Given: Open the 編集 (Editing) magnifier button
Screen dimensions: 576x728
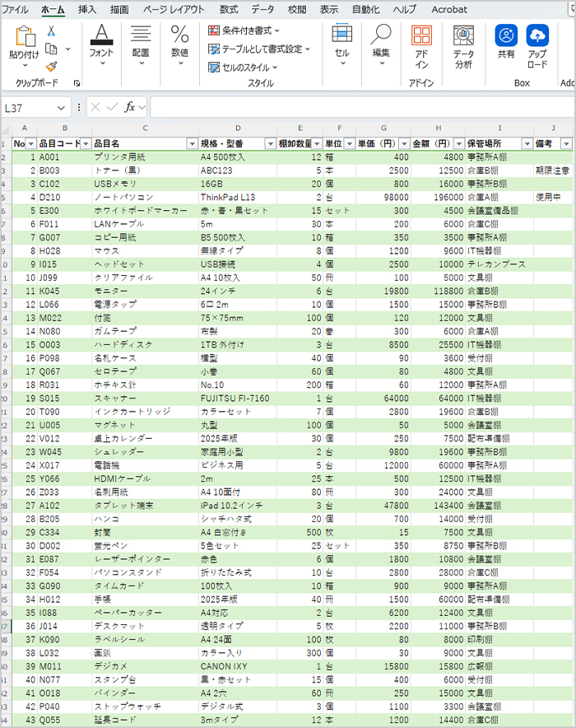Looking at the screenshot, I should (381, 45).
